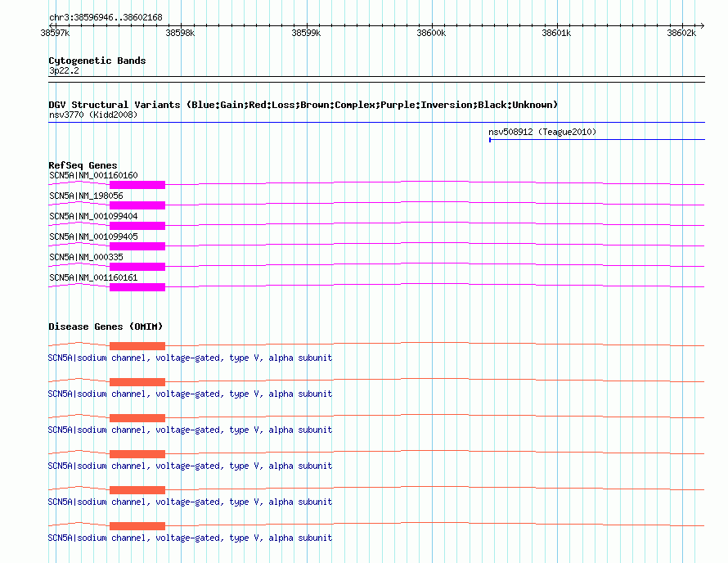Select the 3p22.2 band label
Viewport: 728px width, 563px height.
pyautogui.click(x=64, y=70)
